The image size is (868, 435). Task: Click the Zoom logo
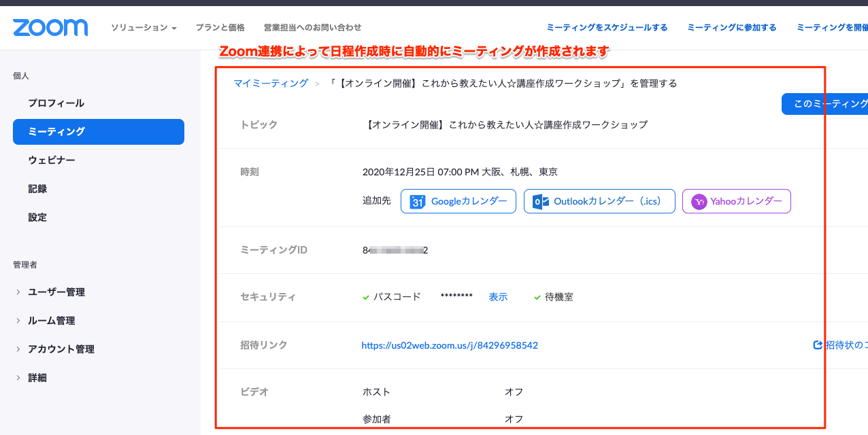50,27
